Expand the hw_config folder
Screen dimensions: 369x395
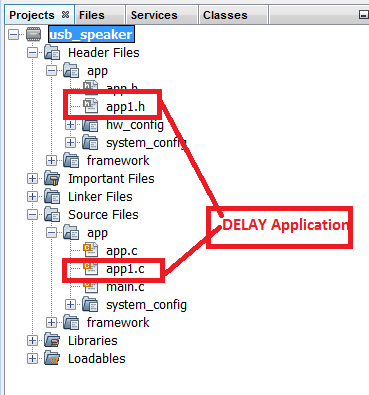click(x=70, y=125)
